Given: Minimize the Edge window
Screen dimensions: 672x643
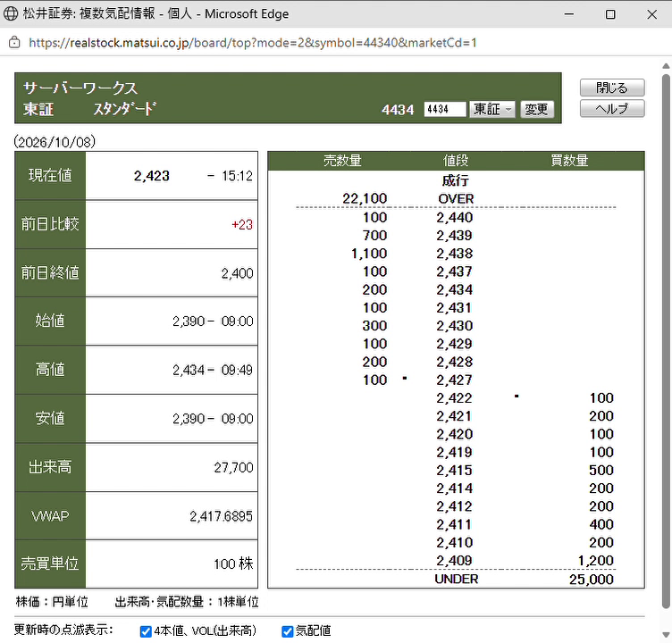Looking at the screenshot, I should click(568, 14).
